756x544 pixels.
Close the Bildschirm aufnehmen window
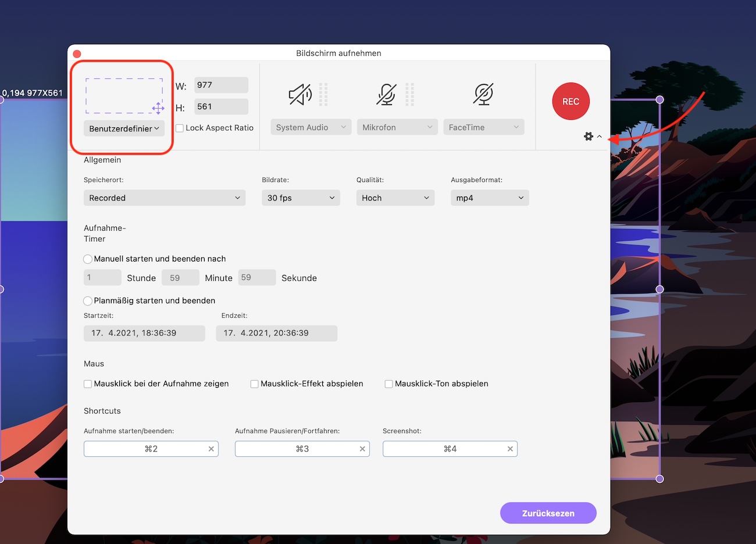click(77, 53)
